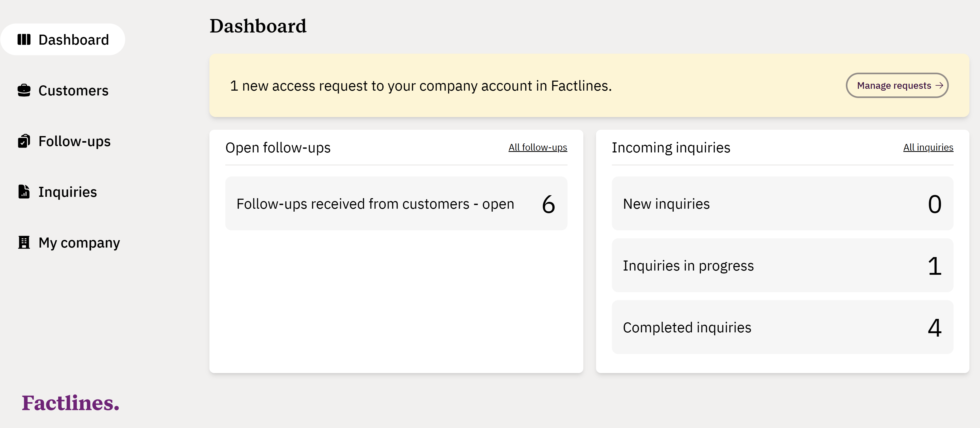Open the Inquiries page from sidebar
The image size is (980, 428).
click(68, 192)
